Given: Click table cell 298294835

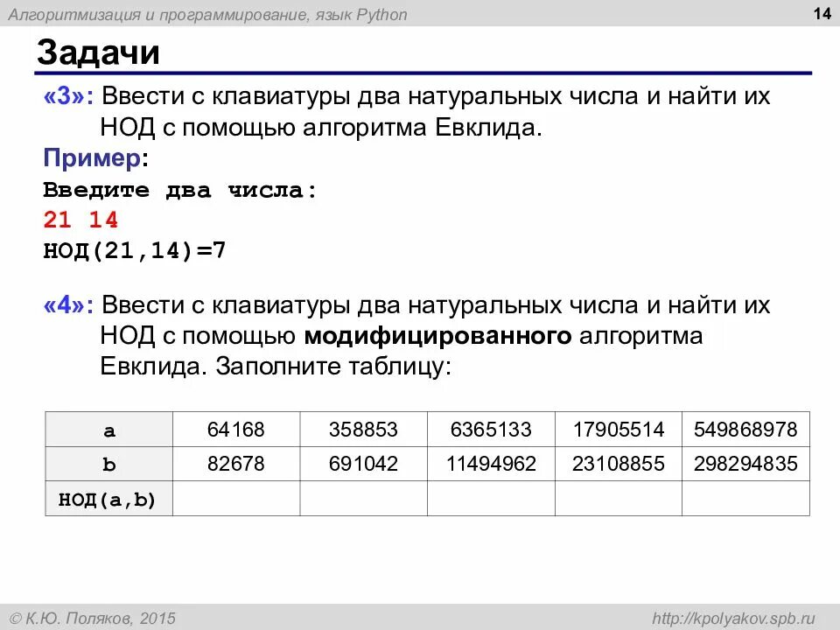Looking at the screenshot, I should [x=745, y=464].
